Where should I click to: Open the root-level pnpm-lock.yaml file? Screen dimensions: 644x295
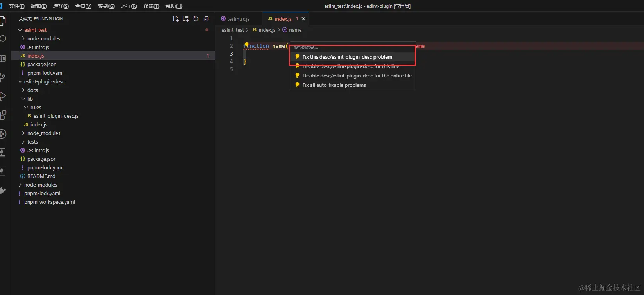113,193
